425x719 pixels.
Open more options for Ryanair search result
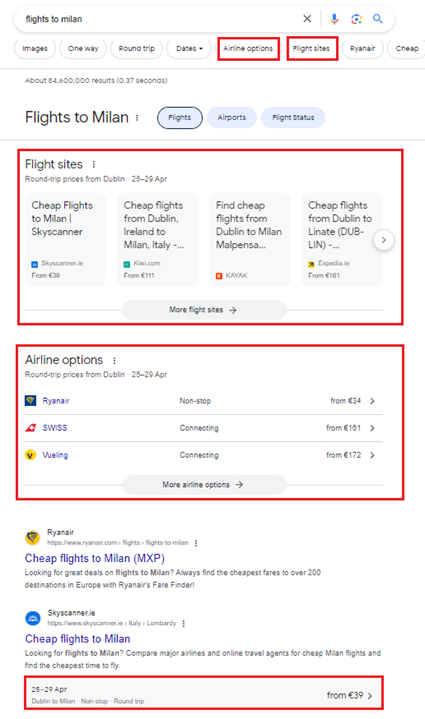pyautogui.click(x=196, y=543)
